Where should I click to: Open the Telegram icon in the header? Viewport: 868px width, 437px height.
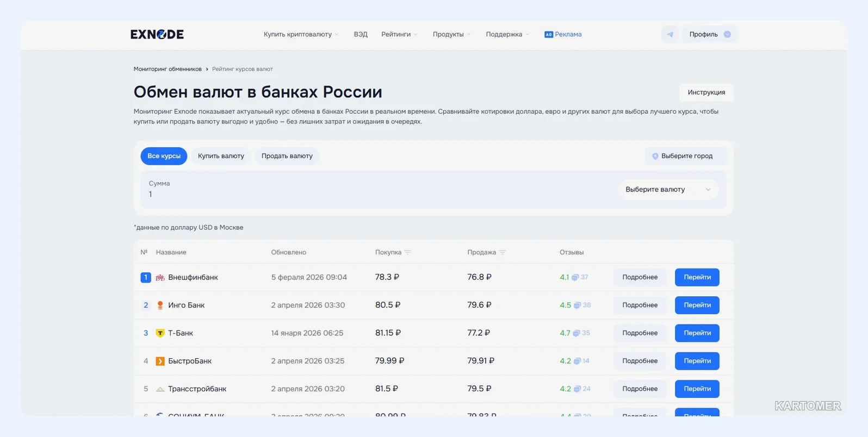point(670,34)
